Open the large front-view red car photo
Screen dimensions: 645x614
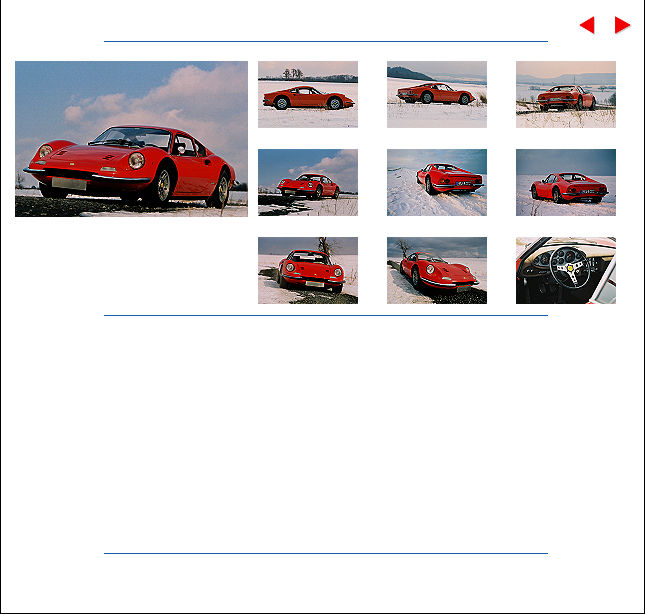pyautogui.click(x=131, y=139)
